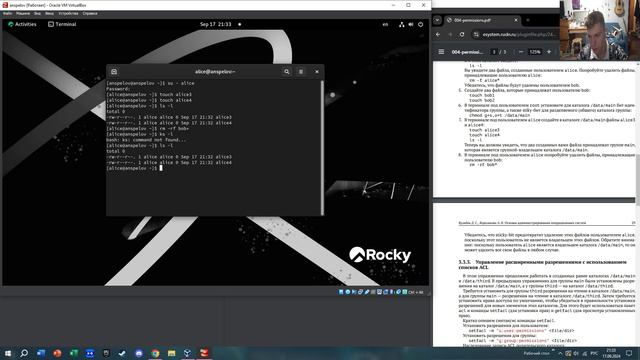Open VirtualBox Ввод menu

49,13
